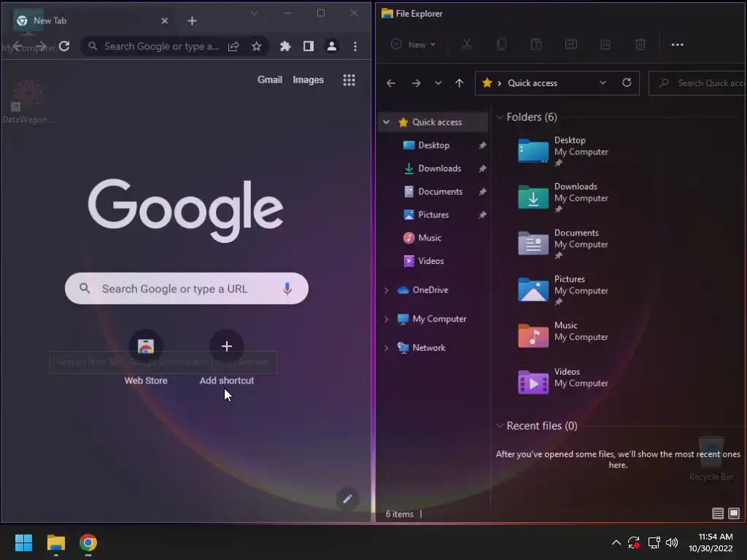Open the Google Images link

click(x=309, y=80)
